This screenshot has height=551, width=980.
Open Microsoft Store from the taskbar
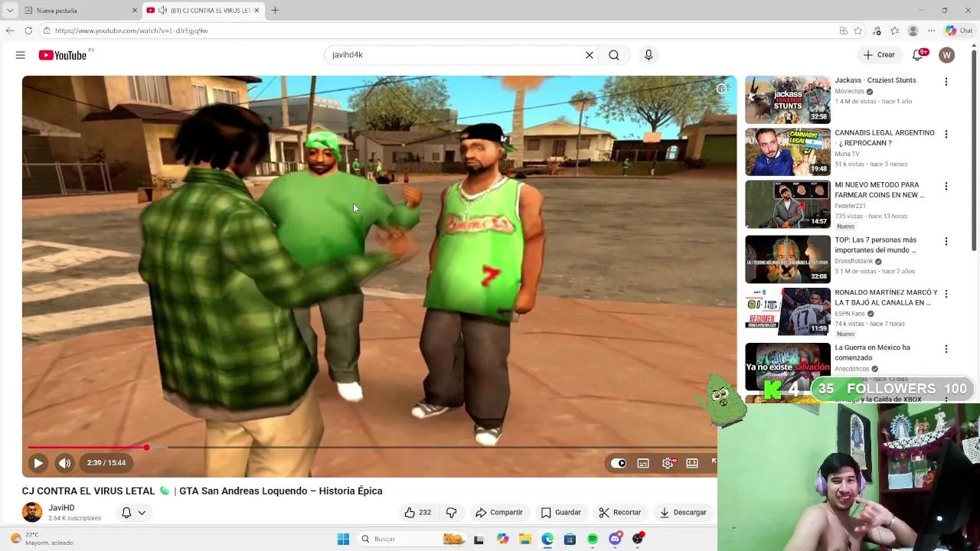[x=570, y=539]
